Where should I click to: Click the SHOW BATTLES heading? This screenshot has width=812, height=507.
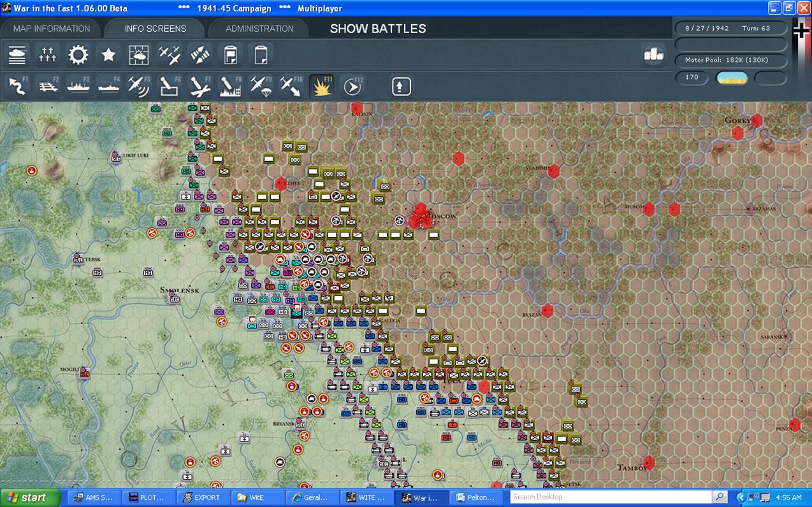378,29
